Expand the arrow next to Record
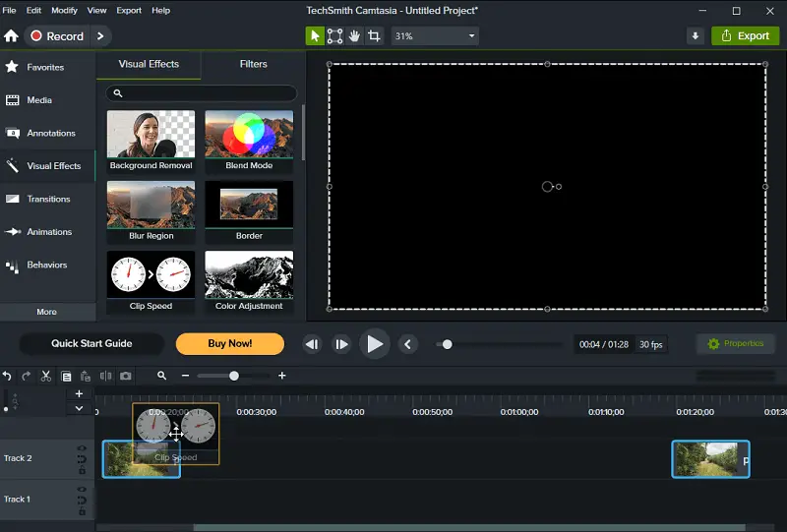Image resolution: width=787 pixels, height=532 pixels. [100, 36]
